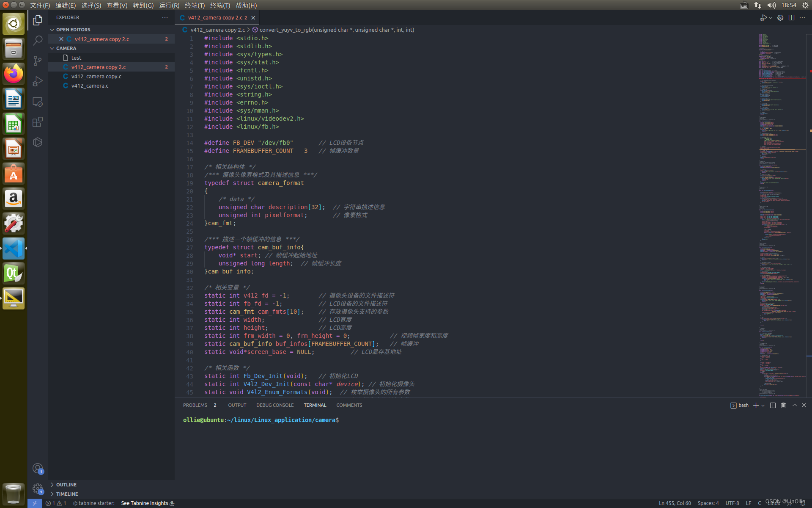Select the Search icon in activity bar
The width and height of the screenshot is (812, 508).
click(37, 39)
